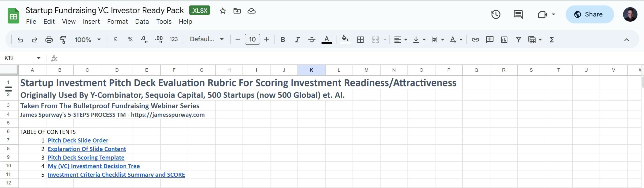Expand the merge cells options arrow
The image size is (644, 188).
[385, 40]
